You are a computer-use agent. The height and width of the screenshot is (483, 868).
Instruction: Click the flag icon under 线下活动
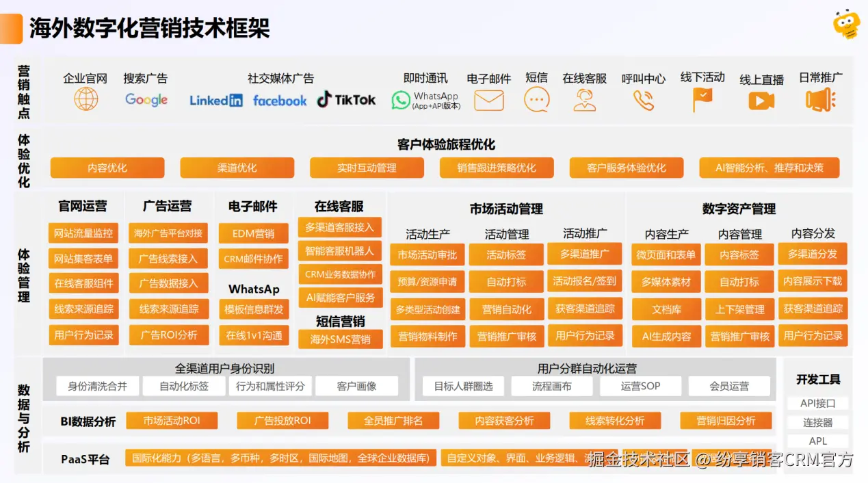[x=702, y=100]
